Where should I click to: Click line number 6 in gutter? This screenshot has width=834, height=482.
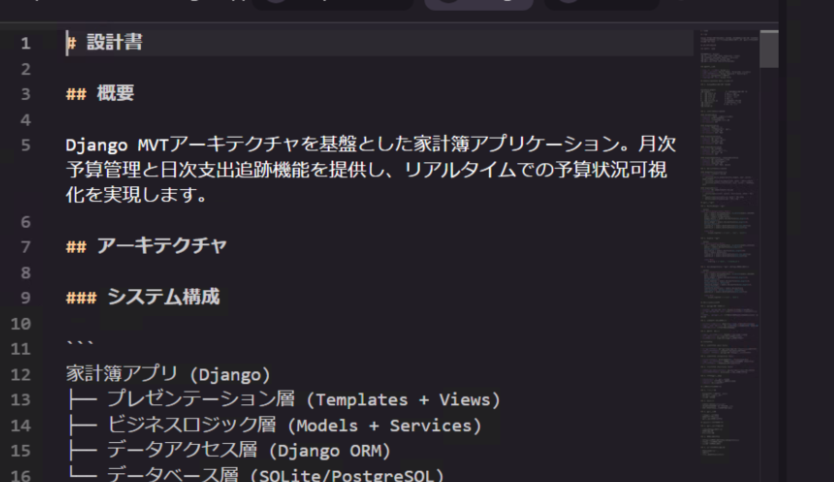pyautogui.click(x=26, y=221)
